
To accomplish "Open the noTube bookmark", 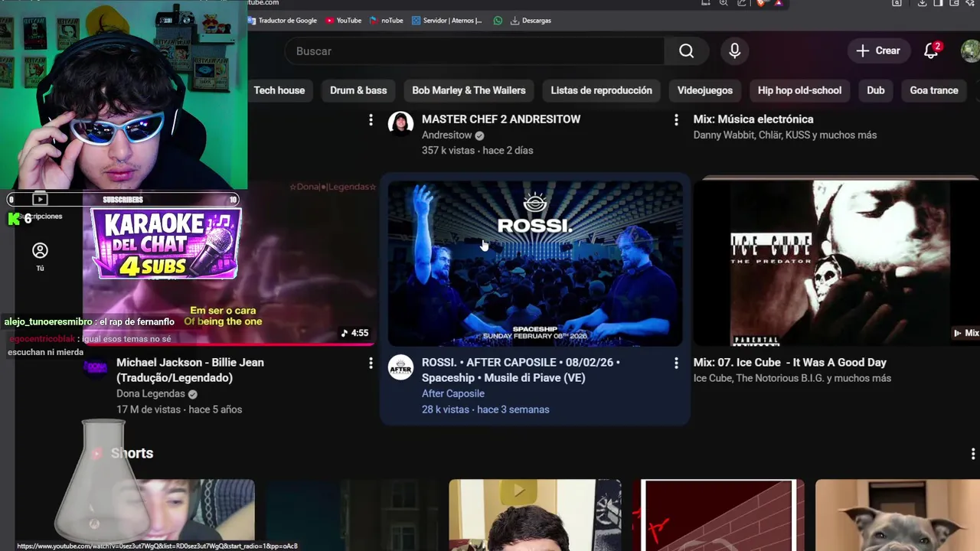I will pyautogui.click(x=387, y=21).
